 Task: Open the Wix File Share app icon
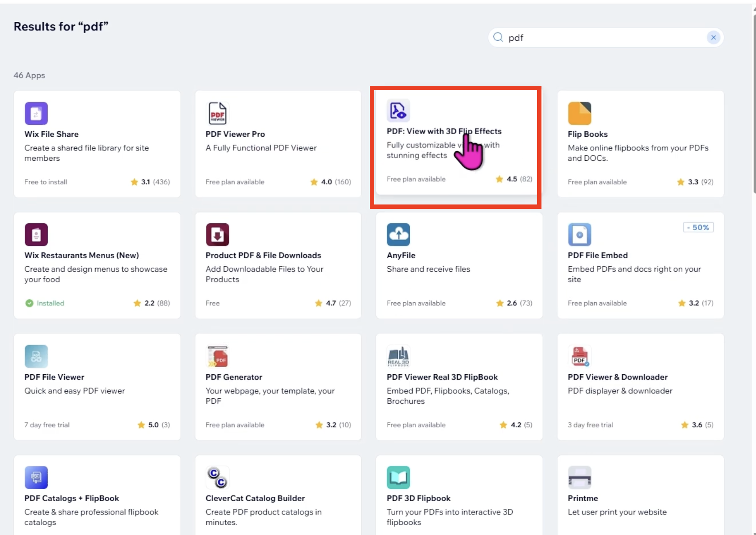click(x=36, y=113)
